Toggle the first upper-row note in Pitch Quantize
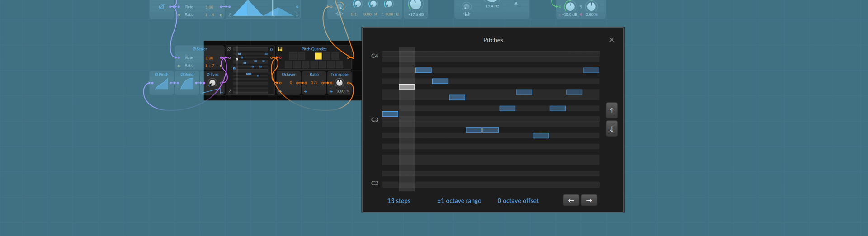The image size is (868, 236). tap(293, 56)
